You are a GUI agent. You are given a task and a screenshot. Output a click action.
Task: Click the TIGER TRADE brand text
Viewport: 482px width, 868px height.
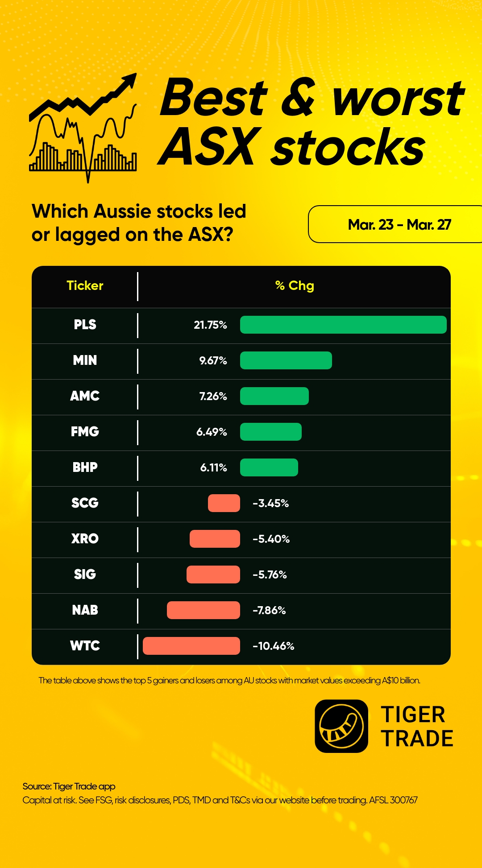tap(417, 727)
